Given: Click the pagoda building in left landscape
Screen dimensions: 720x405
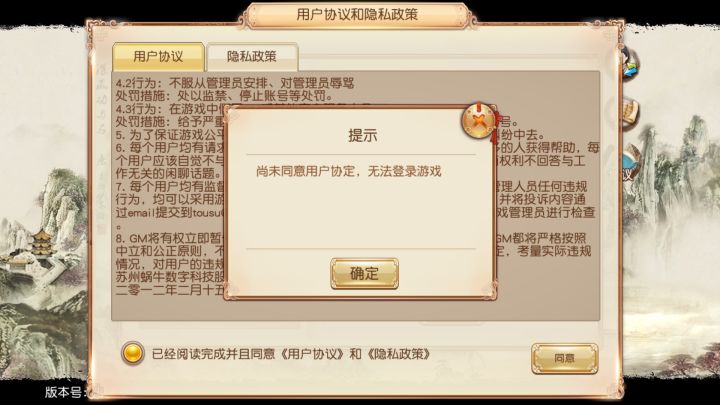Looking at the screenshot, I should pyautogui.click(x=41, y=243).
